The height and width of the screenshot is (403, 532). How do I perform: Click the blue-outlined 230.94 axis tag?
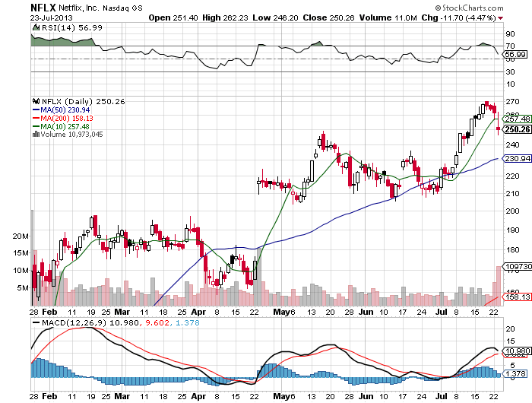click(517, 159)
